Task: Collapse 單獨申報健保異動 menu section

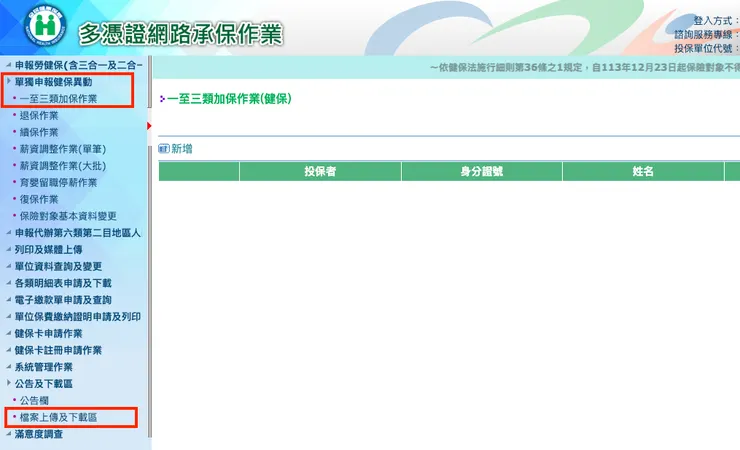Action: [x=53, y=82]
